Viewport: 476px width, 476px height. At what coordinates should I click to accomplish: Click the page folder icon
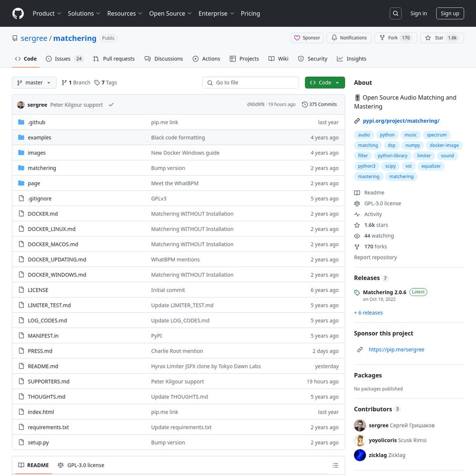[x=21, y=183]
